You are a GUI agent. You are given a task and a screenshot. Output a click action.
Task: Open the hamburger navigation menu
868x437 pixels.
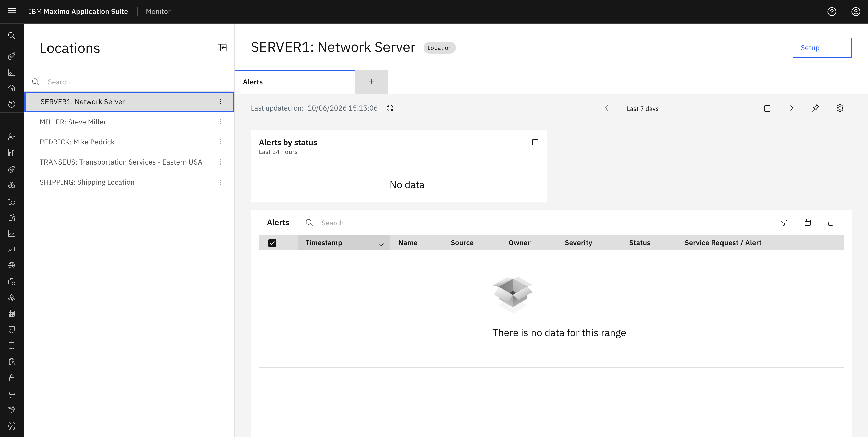[x=12, y=12]
